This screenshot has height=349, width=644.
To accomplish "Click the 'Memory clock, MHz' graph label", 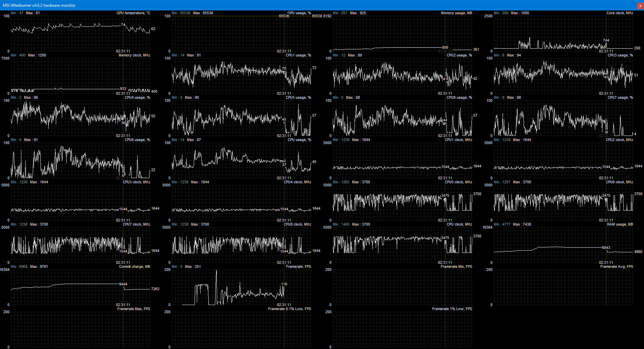I will coord(134,55).
